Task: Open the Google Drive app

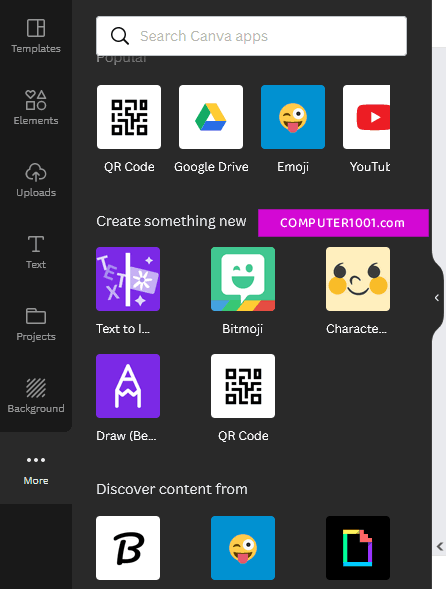Action: click(211, 117)
